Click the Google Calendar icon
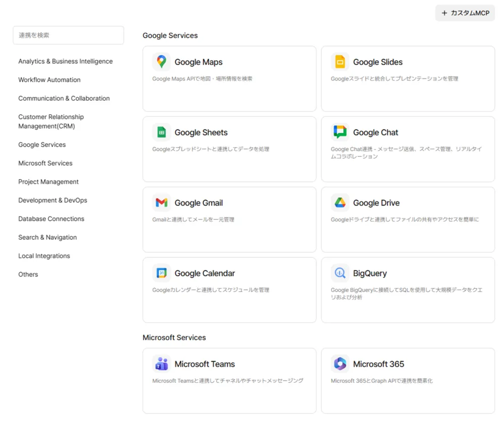 [x=161, y=273]
